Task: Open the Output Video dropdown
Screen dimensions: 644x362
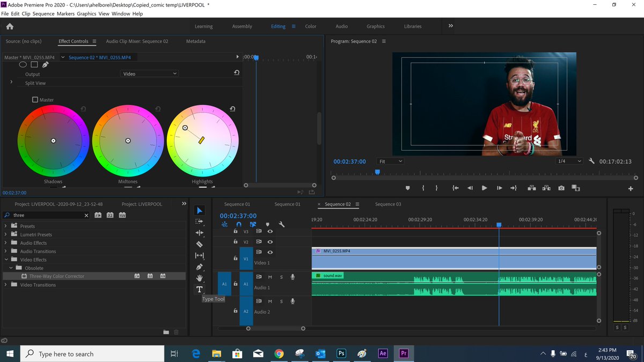Action: point(149,74)
